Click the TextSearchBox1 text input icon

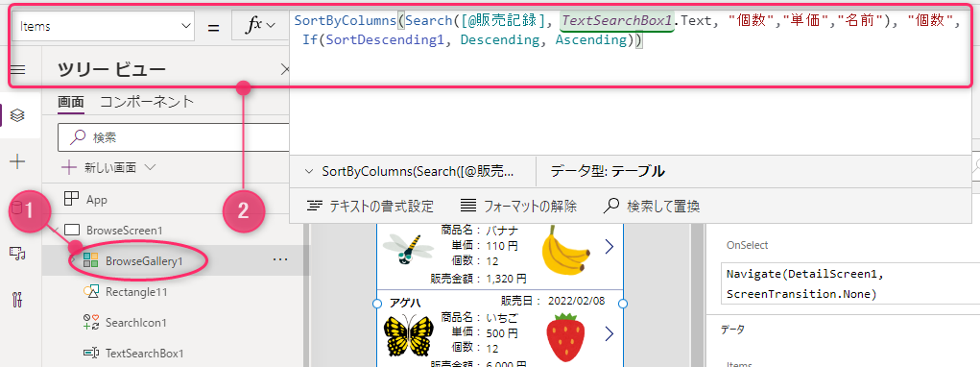[90, 354]
